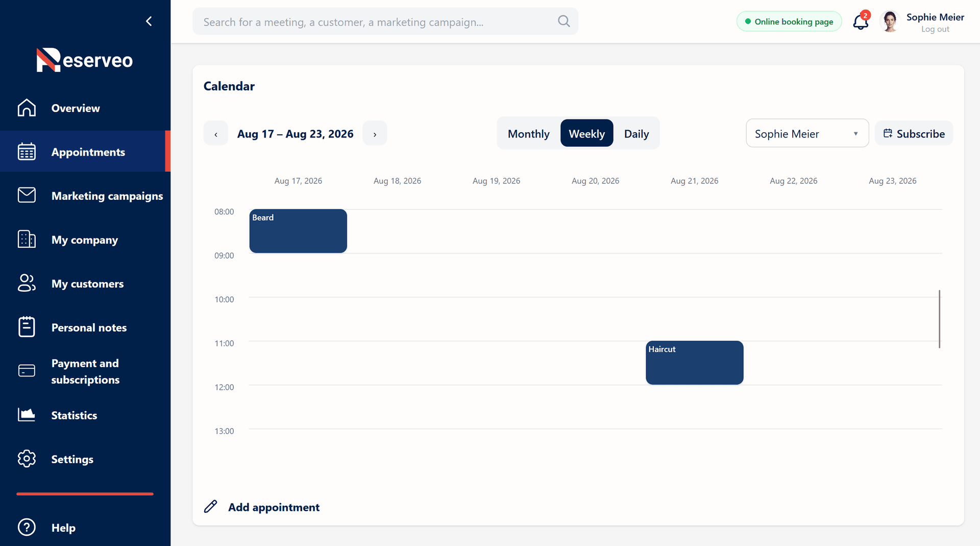Click the Appointments calendar icon
Screen dimensions: 980x546
click(x=27, y=152)
